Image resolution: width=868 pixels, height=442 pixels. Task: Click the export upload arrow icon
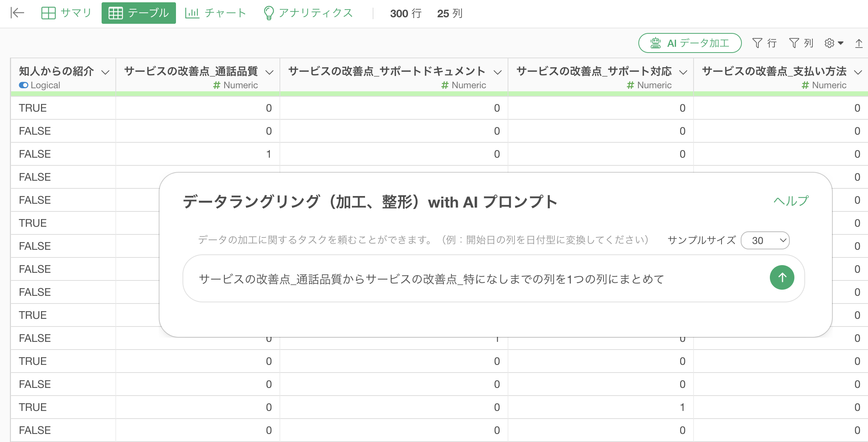[859, 43]
